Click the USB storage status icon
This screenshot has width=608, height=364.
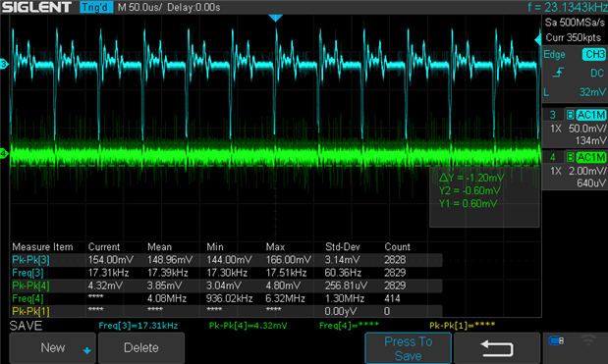(556, 340)
